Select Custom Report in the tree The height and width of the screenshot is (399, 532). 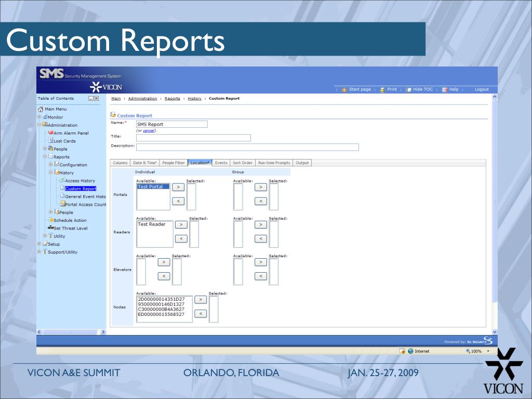tap(81, 189)
